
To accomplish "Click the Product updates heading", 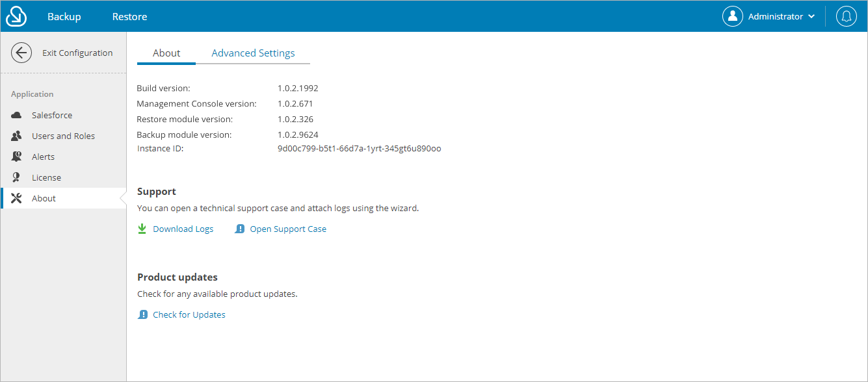I will click(178, 277).
